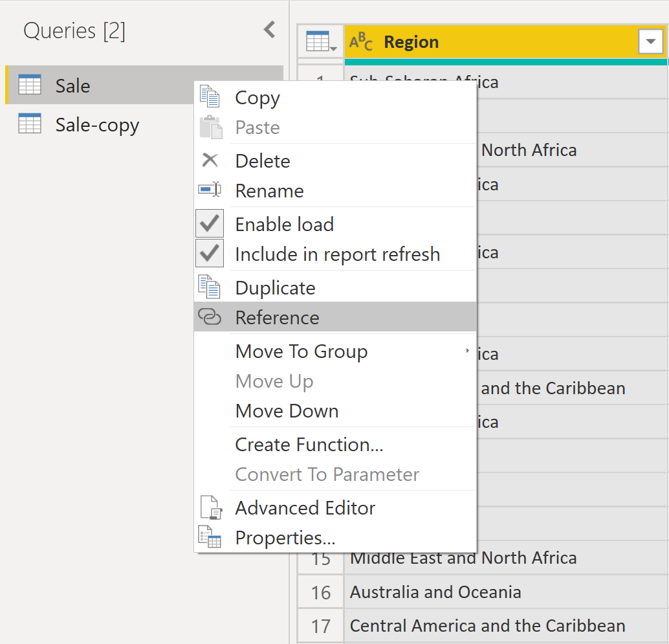Choose Move Down from the context menu
The width and height of the screenshot is (669, 644).
(287, 411)
